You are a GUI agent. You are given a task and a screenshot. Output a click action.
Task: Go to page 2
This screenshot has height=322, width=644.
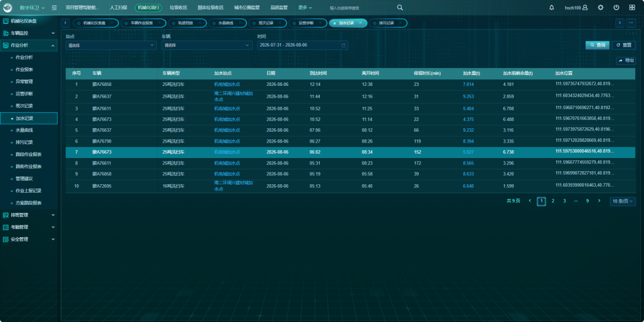click(553, 202)
